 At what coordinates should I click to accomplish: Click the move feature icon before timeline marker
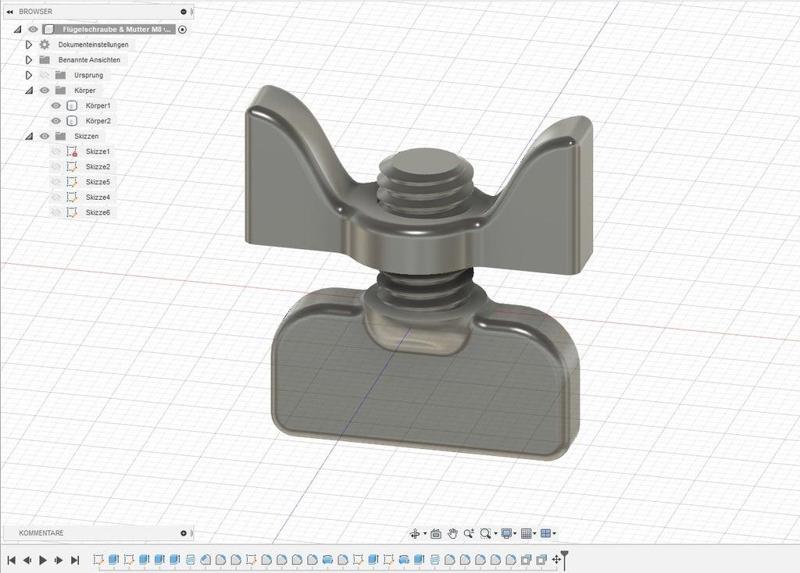pos(556,560)
